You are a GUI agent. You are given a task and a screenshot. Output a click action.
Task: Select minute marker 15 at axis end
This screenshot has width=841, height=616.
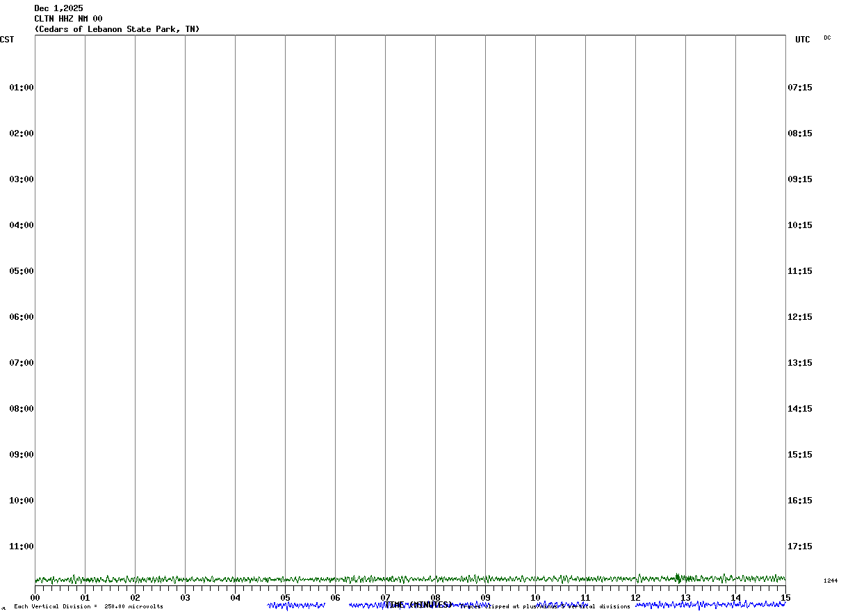pyautogui.click(x=785, y=598)
